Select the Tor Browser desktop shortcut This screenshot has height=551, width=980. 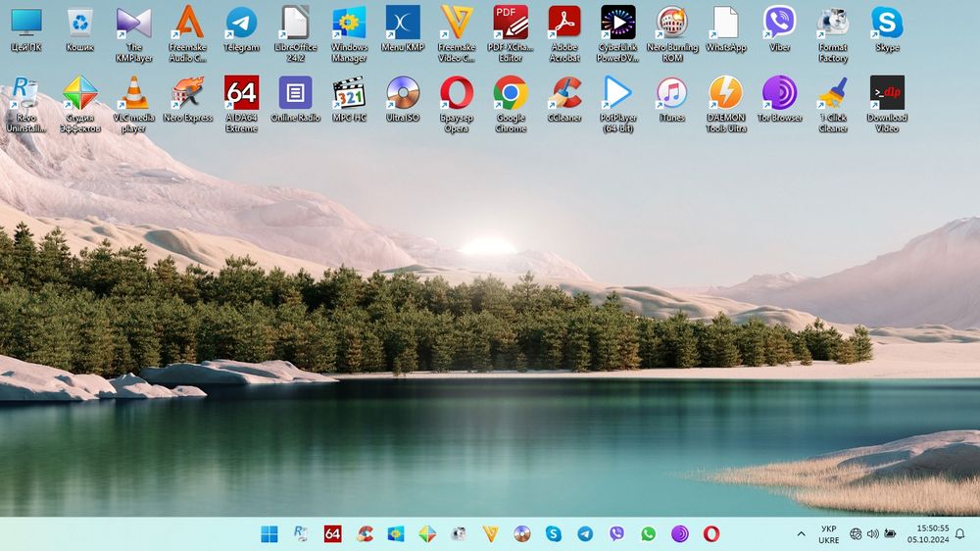pos(779,100)
